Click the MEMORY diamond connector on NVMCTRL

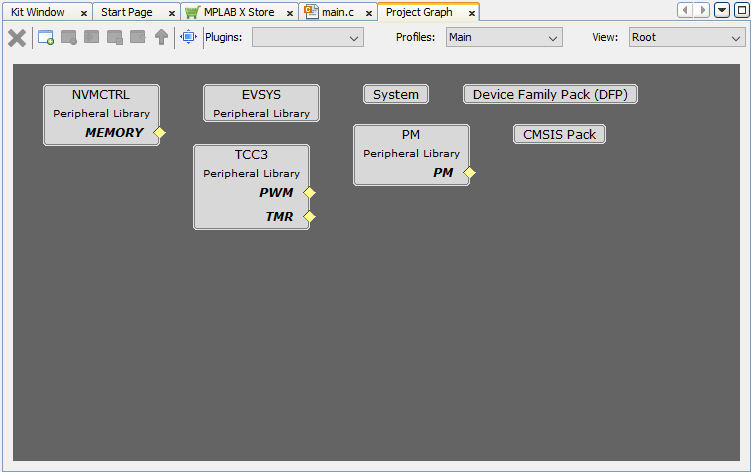159,133
